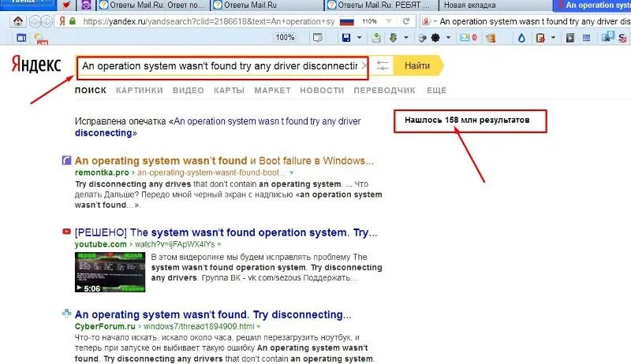Open address bar history dropdown arrow
This screenshot has width=631, height=364.
pyautogui.click(x=388, y=21)
